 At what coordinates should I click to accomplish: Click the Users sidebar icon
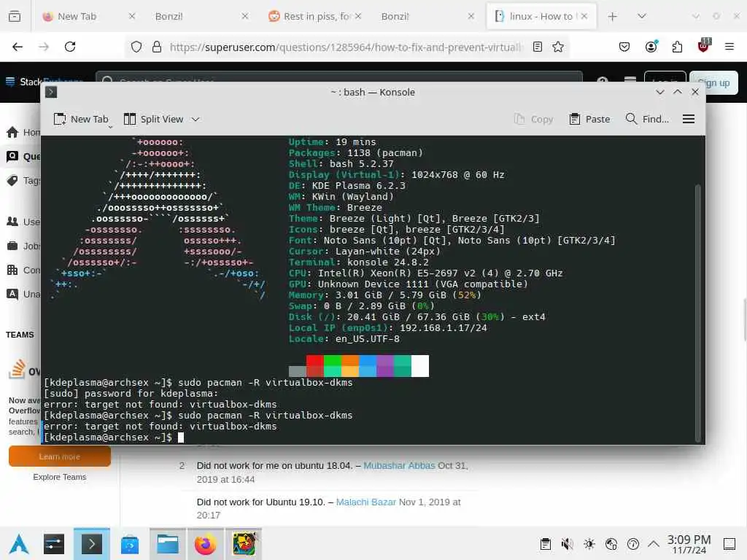coord(12,222)
